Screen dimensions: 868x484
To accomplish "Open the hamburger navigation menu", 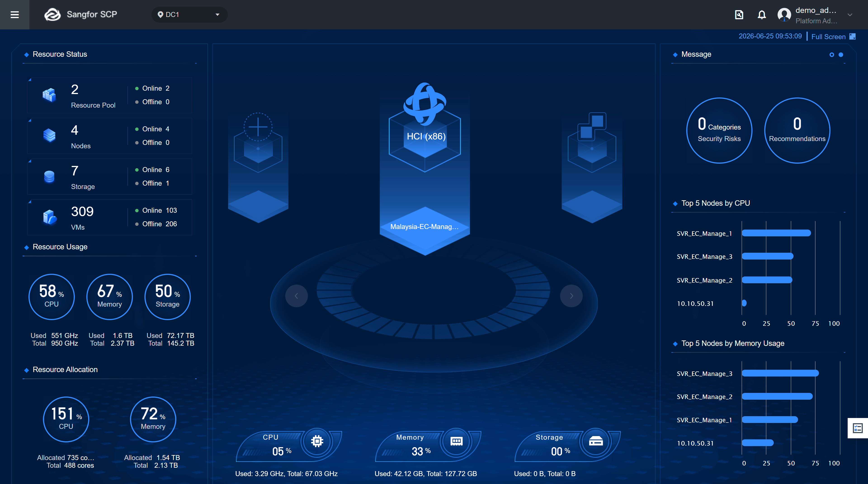I will pyautogui.click(x=14, y=14).
